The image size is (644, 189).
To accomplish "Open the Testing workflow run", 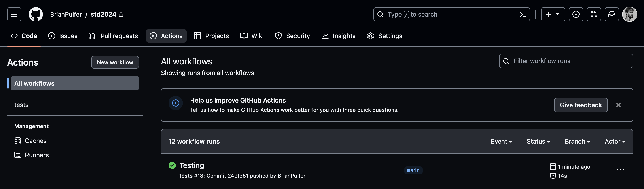I will [192, 165].
